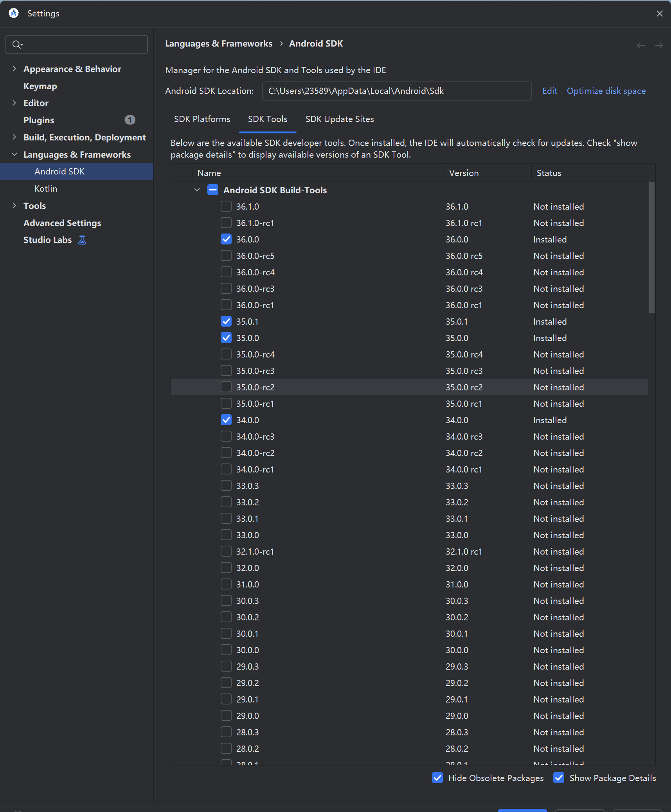Screen dimensions: 671x812
Task: Check the 36.1.0 build-tools checkbox
Action: 226,206
